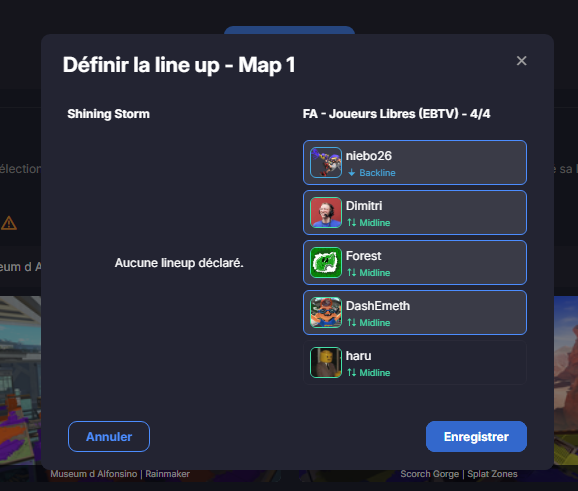Click Dimitri's avatar picture

pos(326,212)
